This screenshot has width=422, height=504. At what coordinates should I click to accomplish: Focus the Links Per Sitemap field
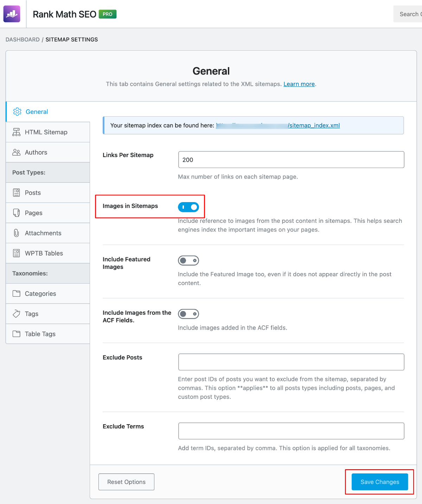tap(291, 160)
